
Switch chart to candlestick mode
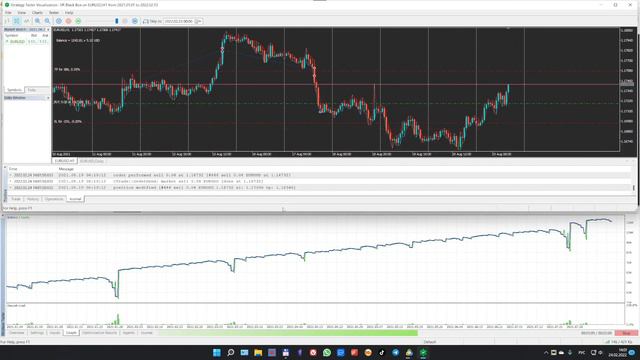[17, 21]
